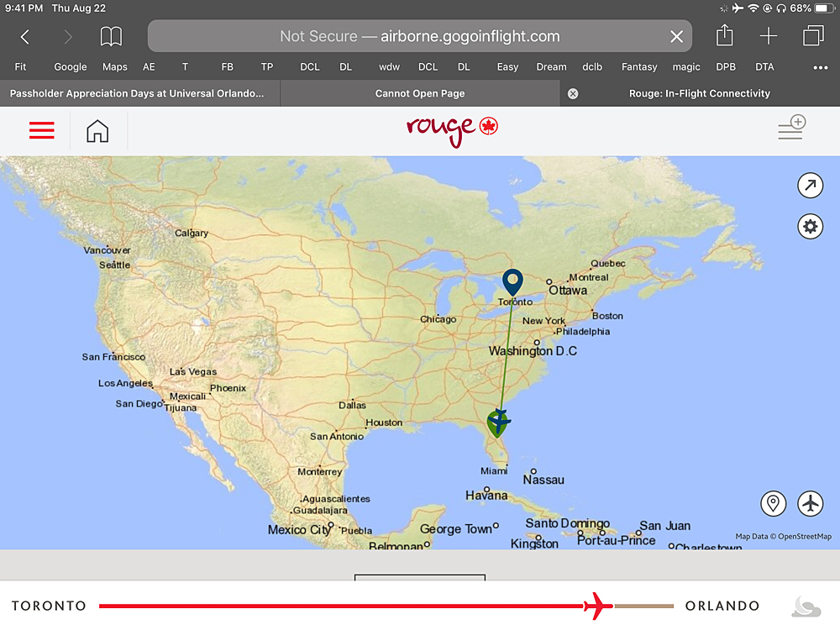Screen dimensions: 840x630
Task: Tap the TORONTO origin label
Action: [x=49, y=606]
